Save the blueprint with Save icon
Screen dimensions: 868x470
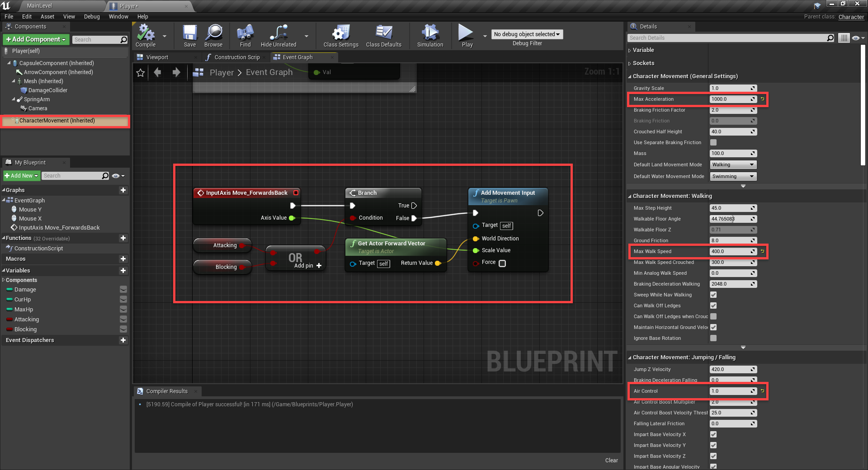pyautogui.click(x=190, y=36)
